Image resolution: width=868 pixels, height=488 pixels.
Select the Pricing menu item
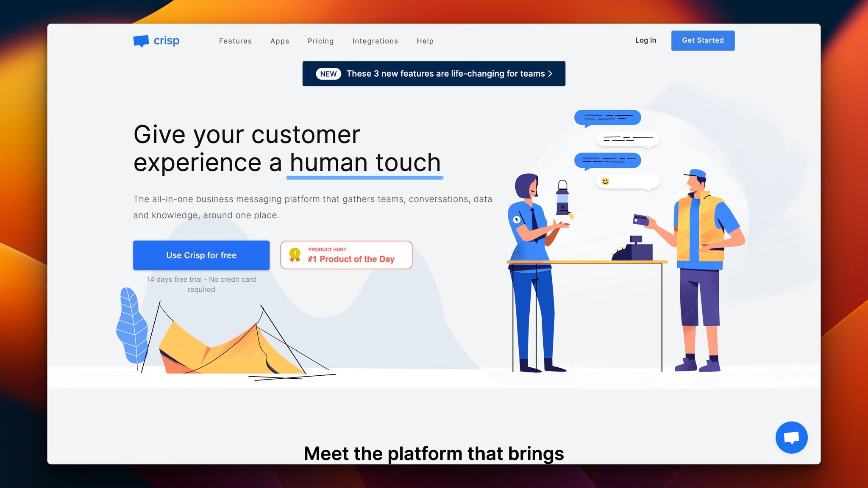[x=321, y=41]
